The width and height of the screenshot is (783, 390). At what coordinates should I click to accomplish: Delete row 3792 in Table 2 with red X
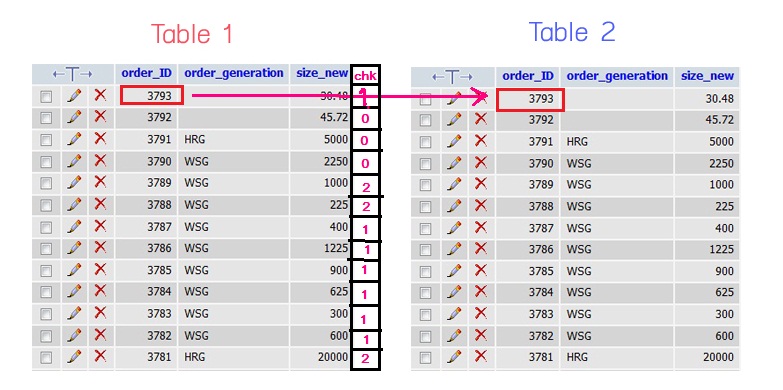click(480, 119)
